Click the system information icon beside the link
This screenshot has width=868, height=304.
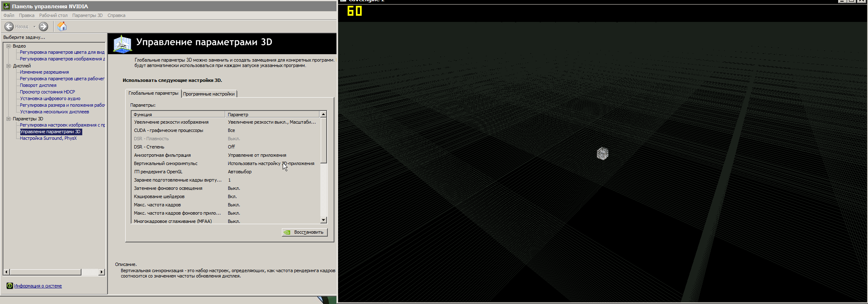[x=10, y=286]
